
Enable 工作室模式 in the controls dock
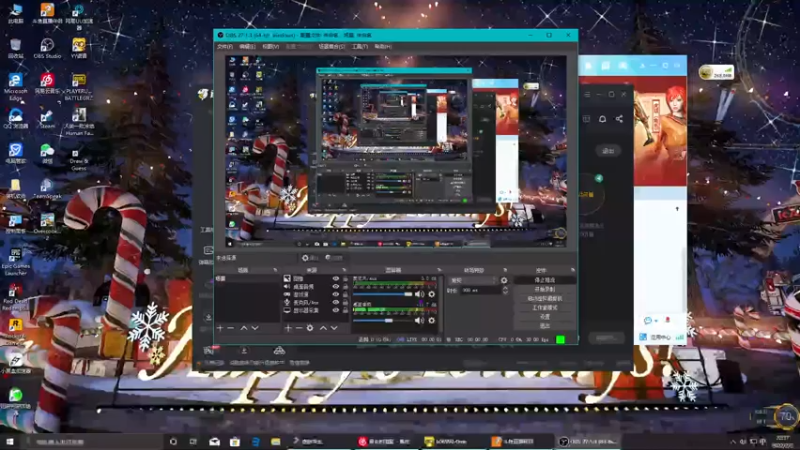(544, 307)
